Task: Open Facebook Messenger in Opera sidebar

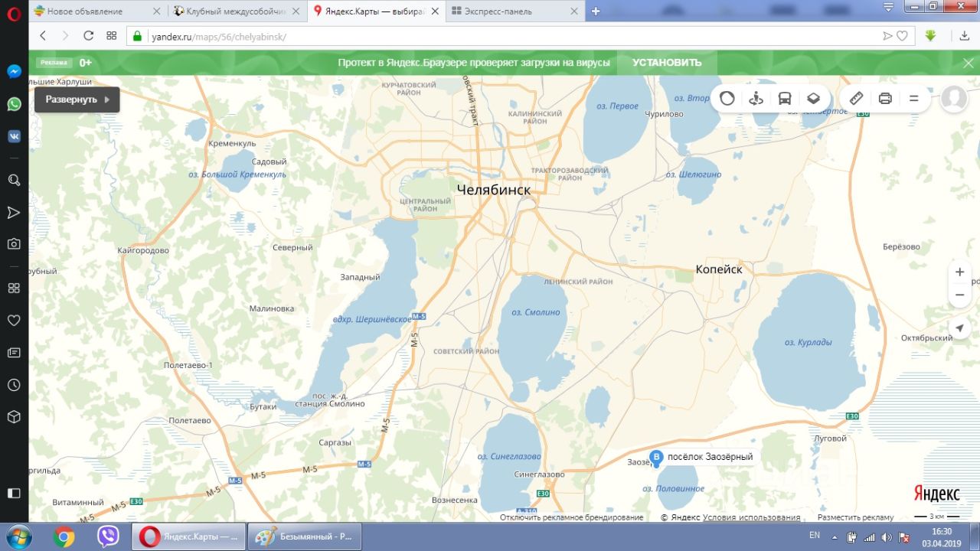Action: tap(14, 71)
